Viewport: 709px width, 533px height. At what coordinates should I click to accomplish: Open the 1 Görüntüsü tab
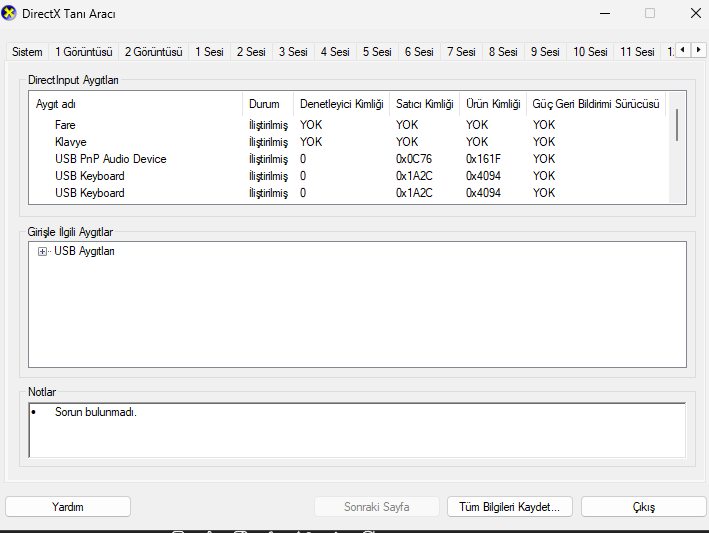pyautogui.click(x=84, y=52)
